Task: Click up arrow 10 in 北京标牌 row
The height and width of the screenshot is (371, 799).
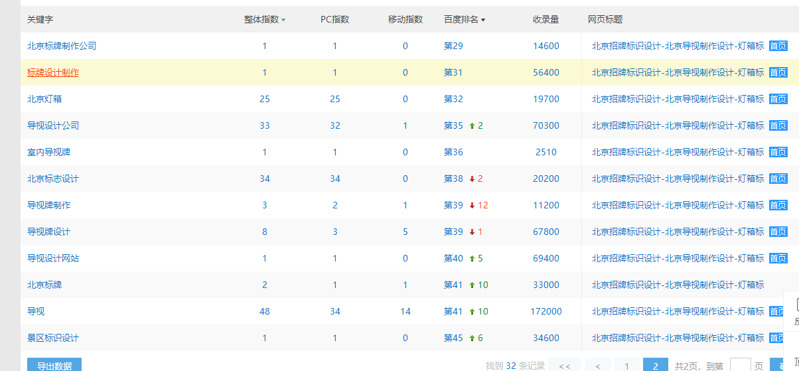Action: (478, 284)
